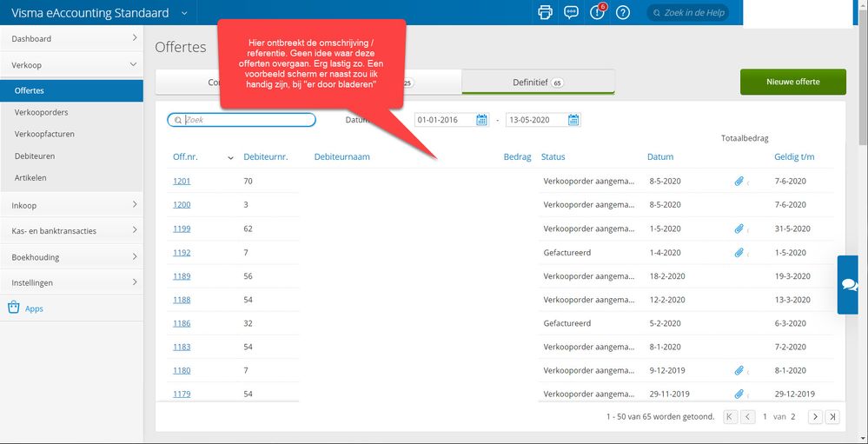
Task: Open the chat messages icon in header
Action: (571, 12)
